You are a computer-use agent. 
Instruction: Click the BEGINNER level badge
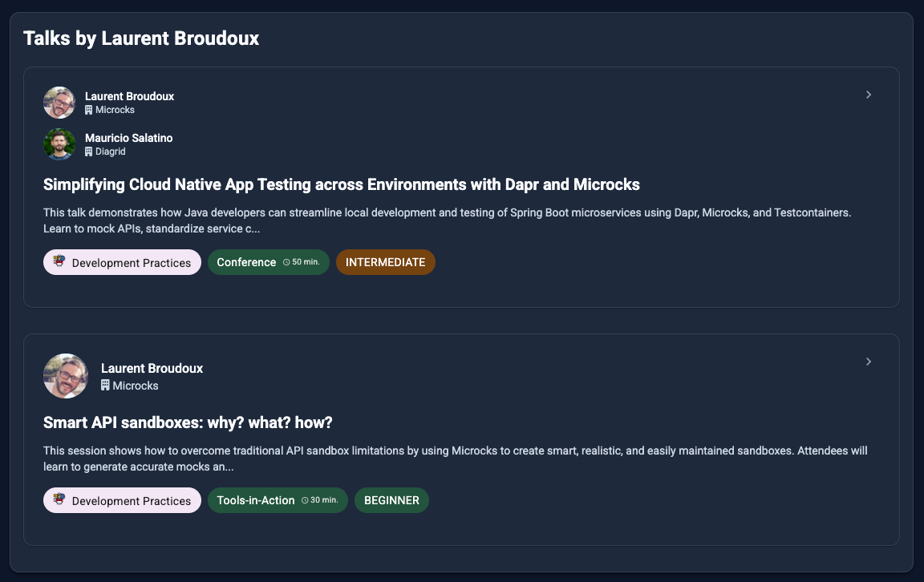[391, 500]
